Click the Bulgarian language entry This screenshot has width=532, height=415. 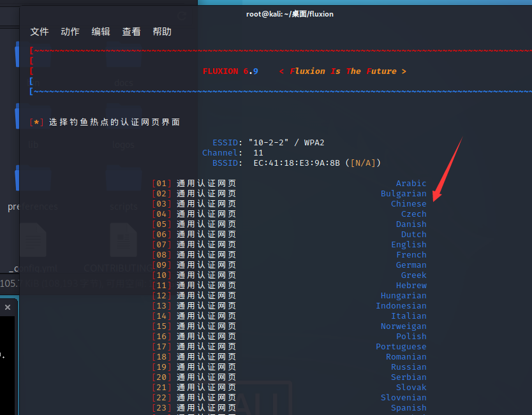[403, 194]
